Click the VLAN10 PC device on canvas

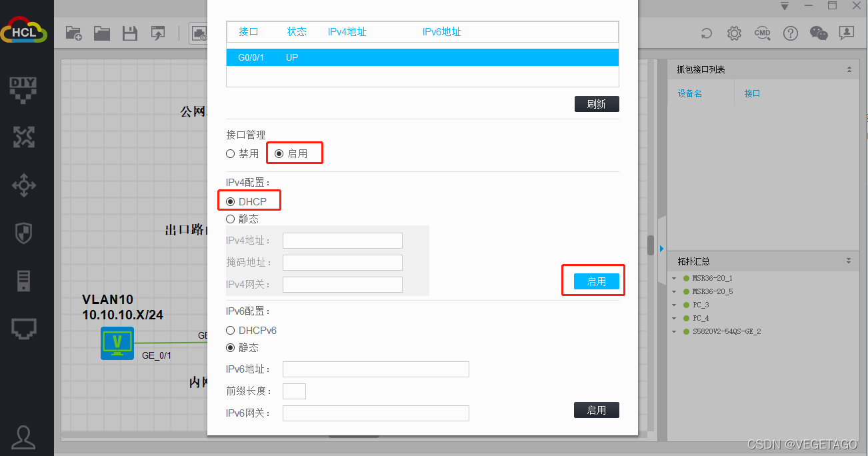pos(117,343)
